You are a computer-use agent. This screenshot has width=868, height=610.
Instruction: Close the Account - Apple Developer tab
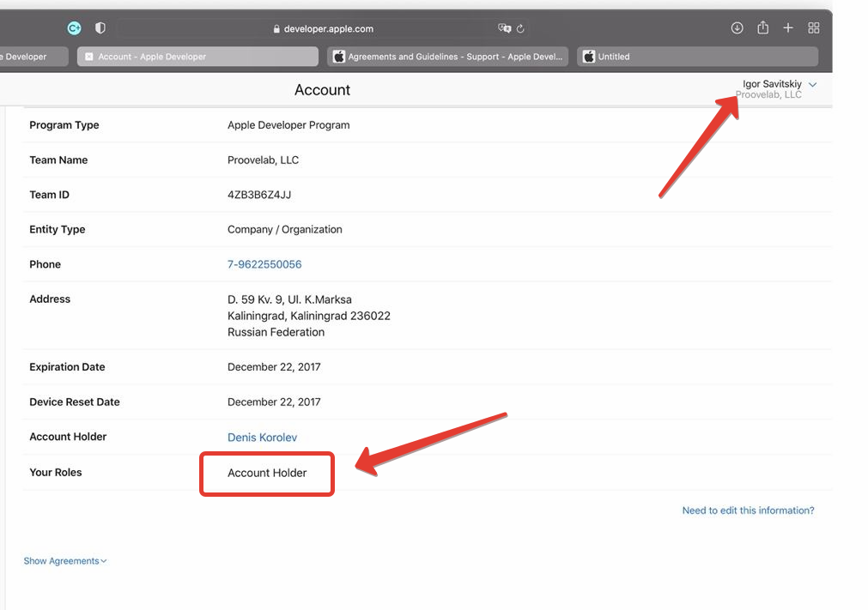pyautogui.click(x=89, y=57)
